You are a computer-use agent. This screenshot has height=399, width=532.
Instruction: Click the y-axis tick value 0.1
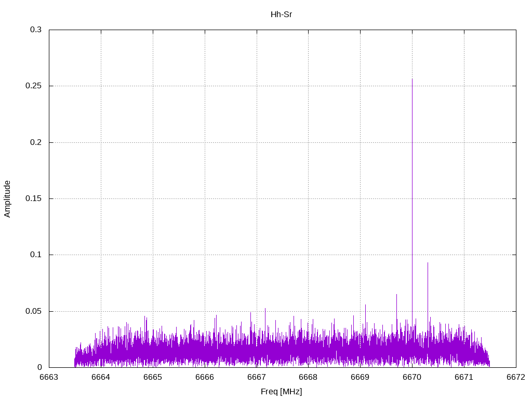36,255
